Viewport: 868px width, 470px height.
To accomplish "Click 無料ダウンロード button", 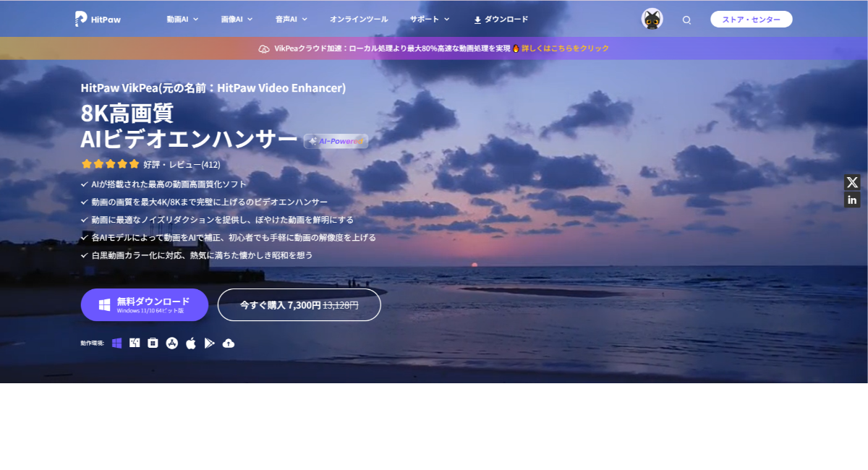I will (145, 304).
